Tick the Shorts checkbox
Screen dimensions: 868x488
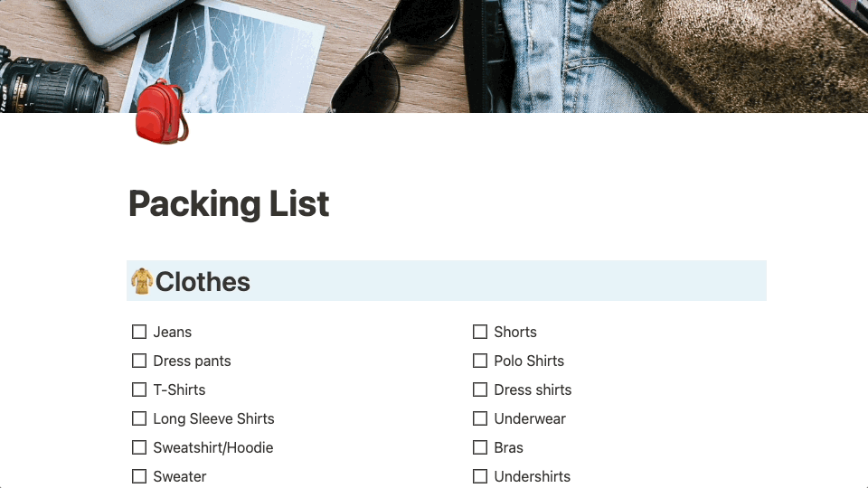point(480,332)
